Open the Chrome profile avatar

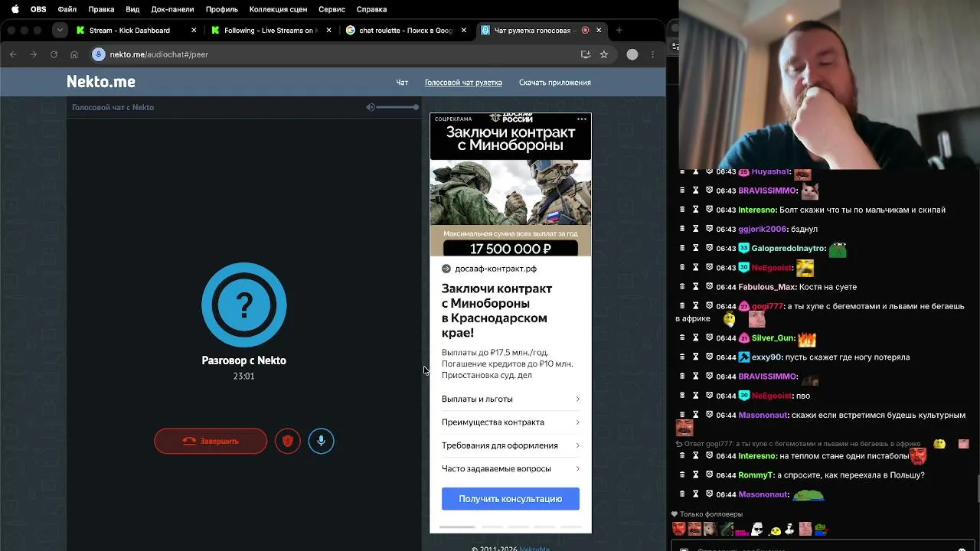(x=632, y=54)
